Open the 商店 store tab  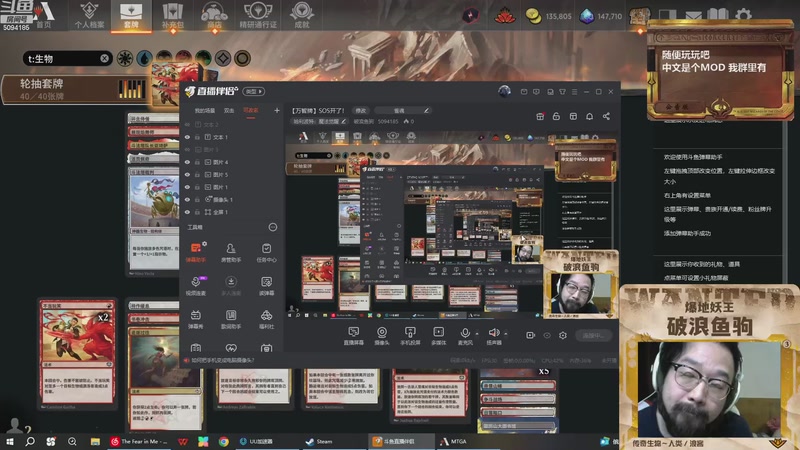(x=214, y=16)
